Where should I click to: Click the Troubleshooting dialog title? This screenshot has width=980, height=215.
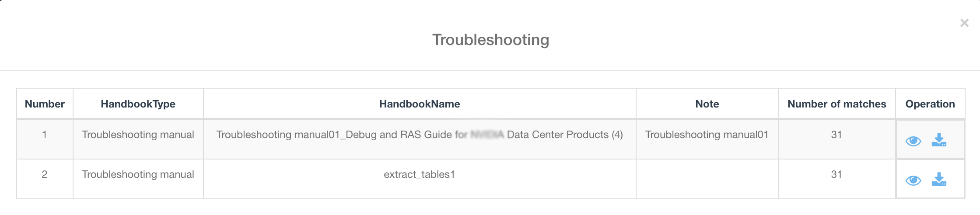click(x=490, y=40)
